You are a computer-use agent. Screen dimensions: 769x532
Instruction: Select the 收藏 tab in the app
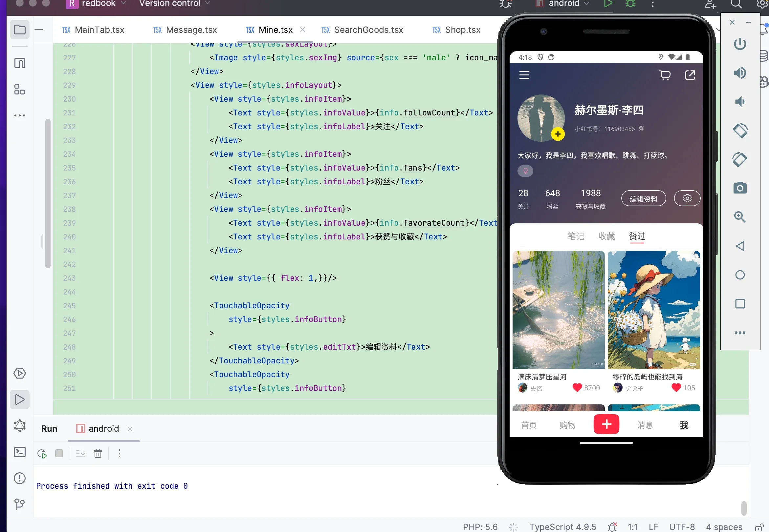[x=606, y=236]
